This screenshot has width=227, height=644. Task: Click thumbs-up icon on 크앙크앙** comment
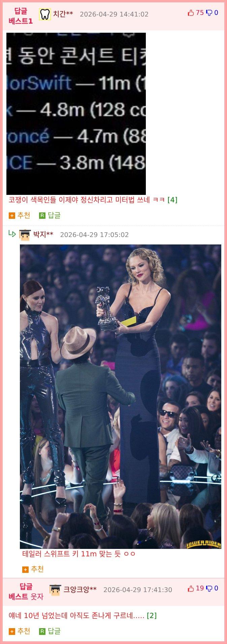point(191,588)
